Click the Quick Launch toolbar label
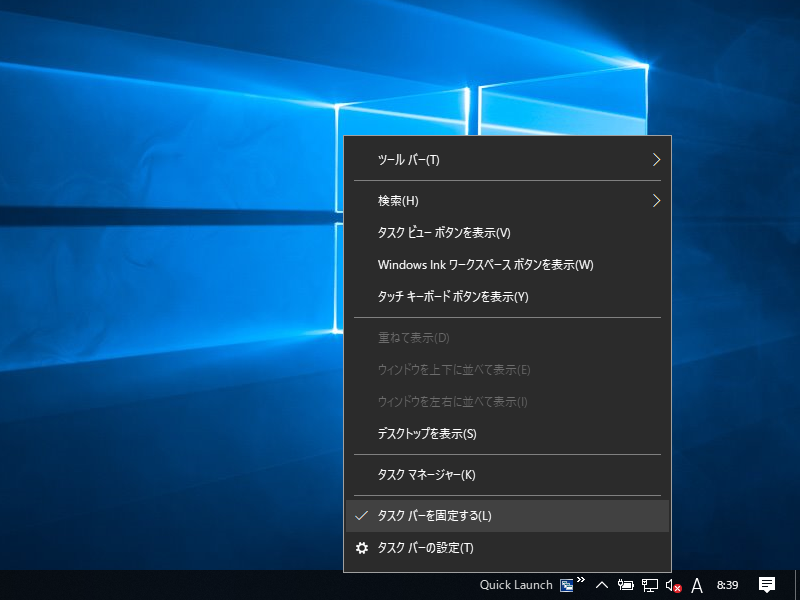 [x=516, y=585]
